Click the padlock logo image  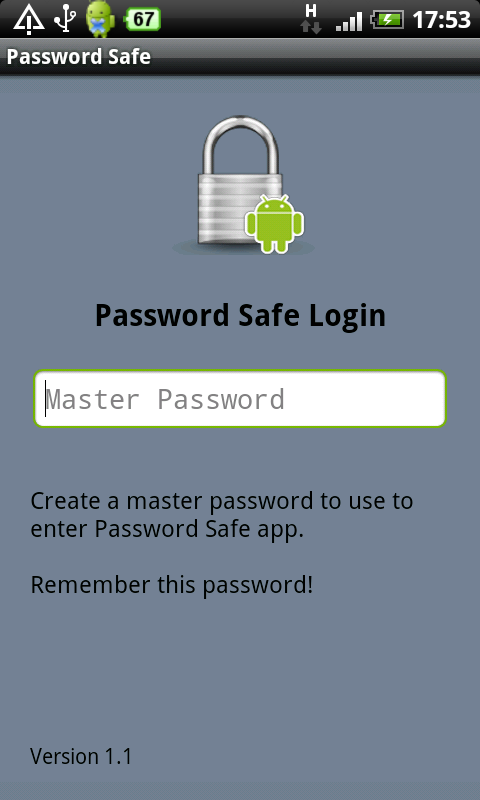244,185
